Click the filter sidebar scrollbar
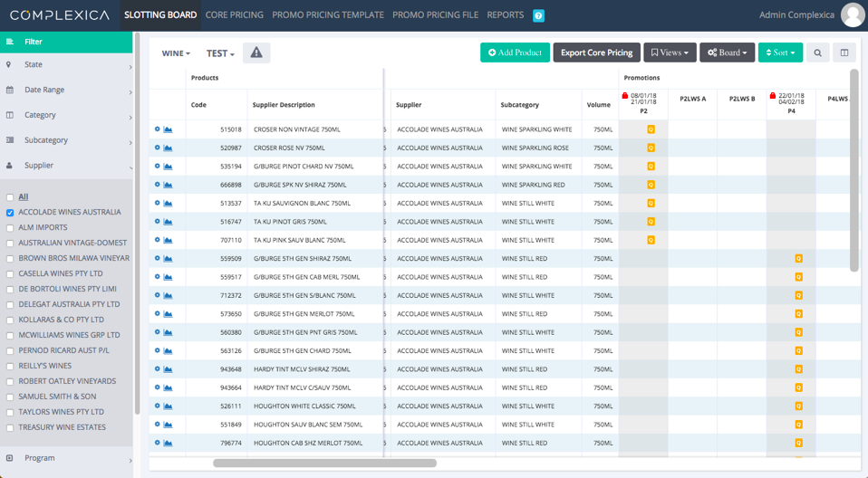 coord(138,225)
